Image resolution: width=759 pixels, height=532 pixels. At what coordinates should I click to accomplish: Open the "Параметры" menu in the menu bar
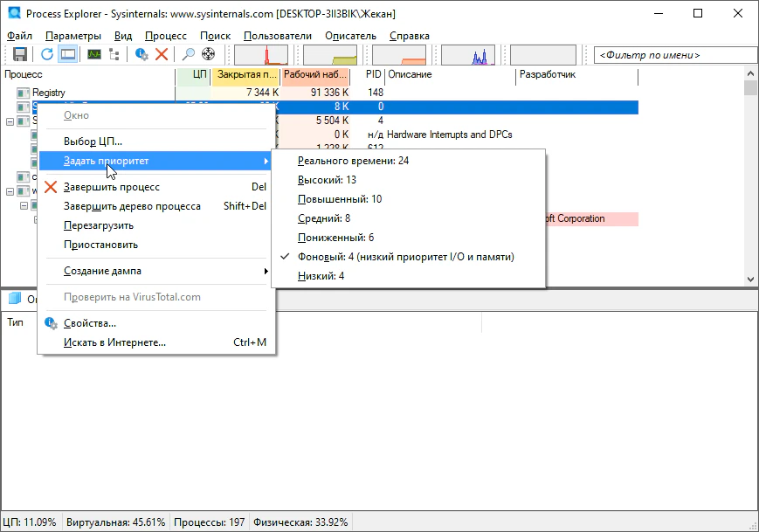point(73,36)
